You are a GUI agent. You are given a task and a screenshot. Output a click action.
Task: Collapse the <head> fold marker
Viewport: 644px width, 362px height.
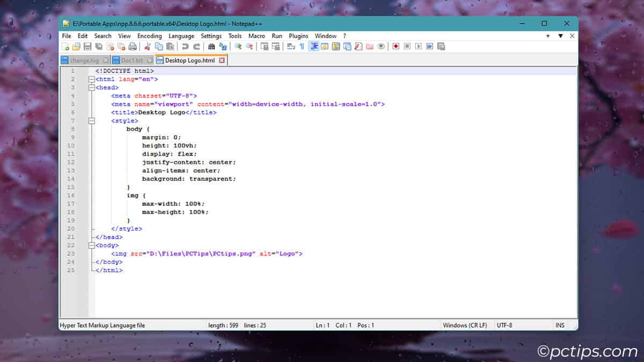tap(92, 87)
